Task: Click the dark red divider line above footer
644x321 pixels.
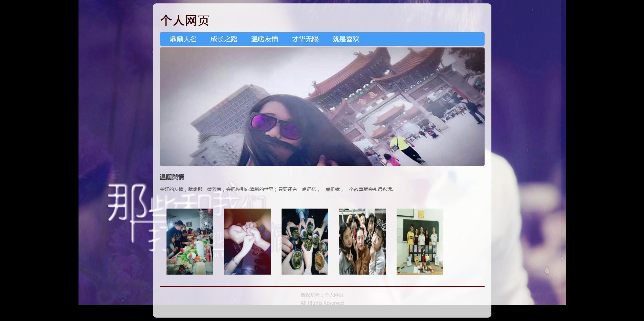Action: tap(322, 286)
